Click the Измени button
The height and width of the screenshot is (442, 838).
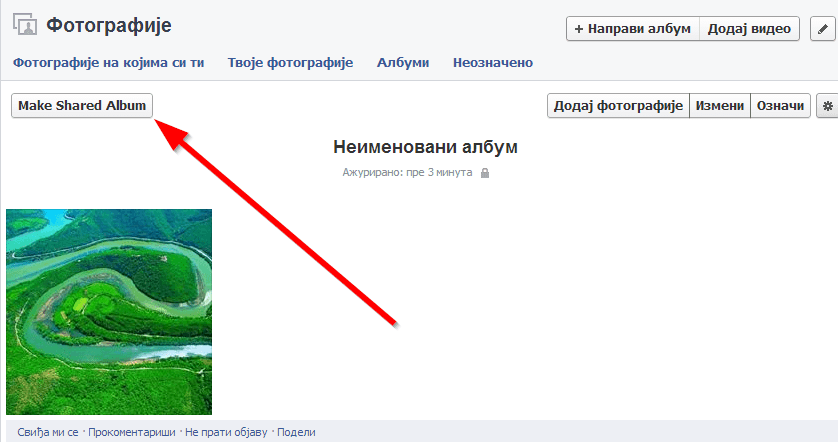point(720,106)
